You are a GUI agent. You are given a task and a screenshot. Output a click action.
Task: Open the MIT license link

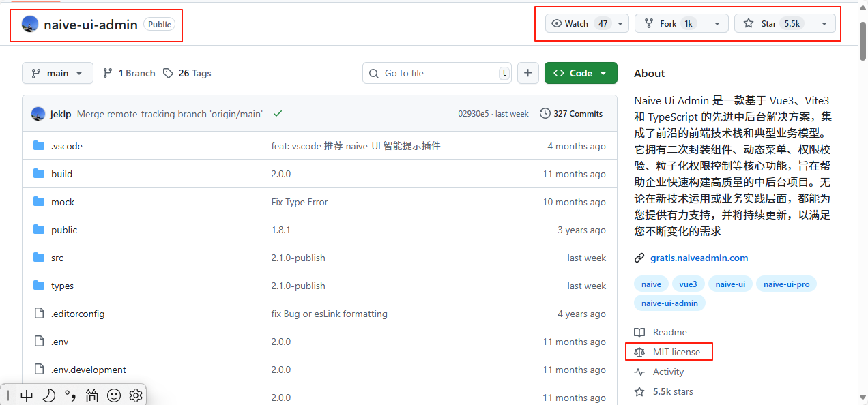(667, 352)
